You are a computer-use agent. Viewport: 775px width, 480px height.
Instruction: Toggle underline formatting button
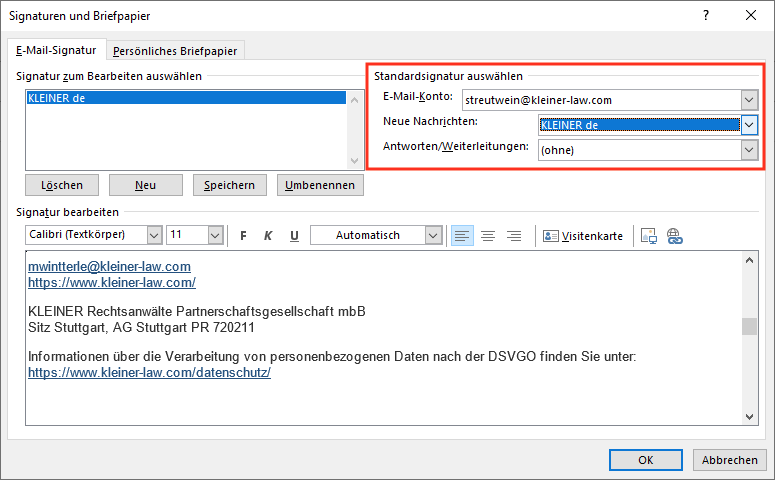294,236
